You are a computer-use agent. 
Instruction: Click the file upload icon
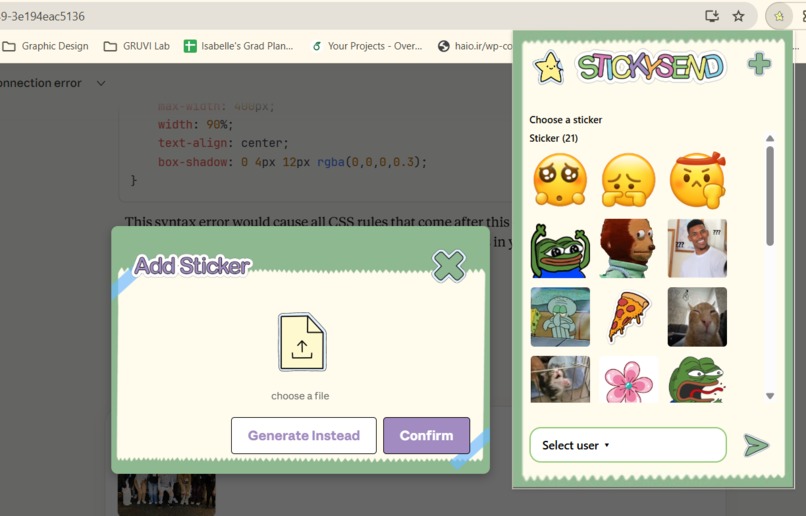coord(302,342)
